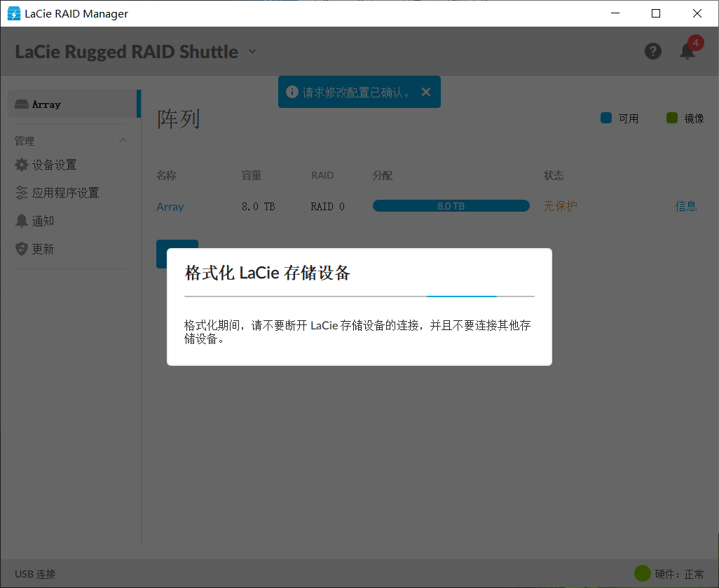This screenshot has height=588, width=719.
Task: Dismiss the 请求修改配置已确认 banner
Action: (x=426, y=91)
